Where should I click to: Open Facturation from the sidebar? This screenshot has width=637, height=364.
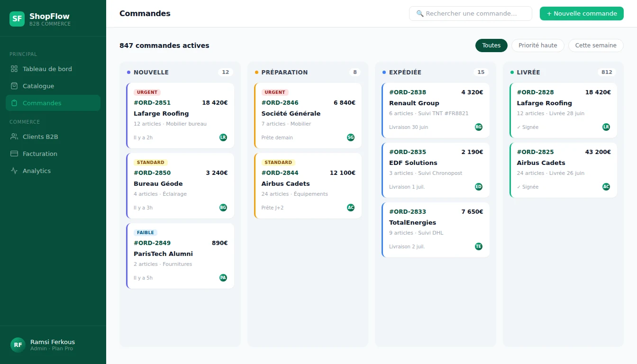[x=53, y=154]
